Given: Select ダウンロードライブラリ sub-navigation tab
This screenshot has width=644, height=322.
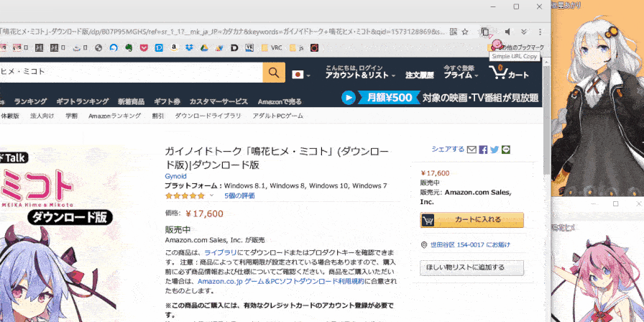Looking at the screenshot, I should coord(208,116).
